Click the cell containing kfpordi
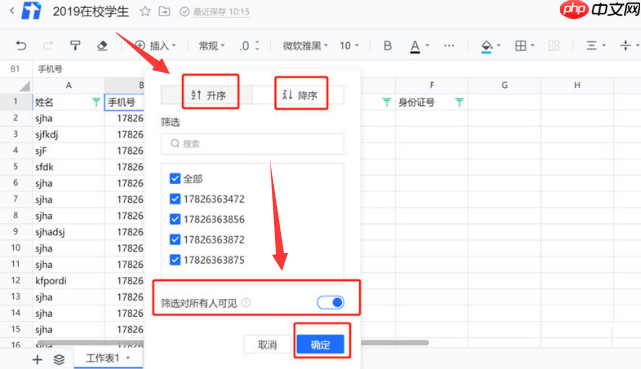The width and height of the screenshot is (641, 369). coord(68,281)
